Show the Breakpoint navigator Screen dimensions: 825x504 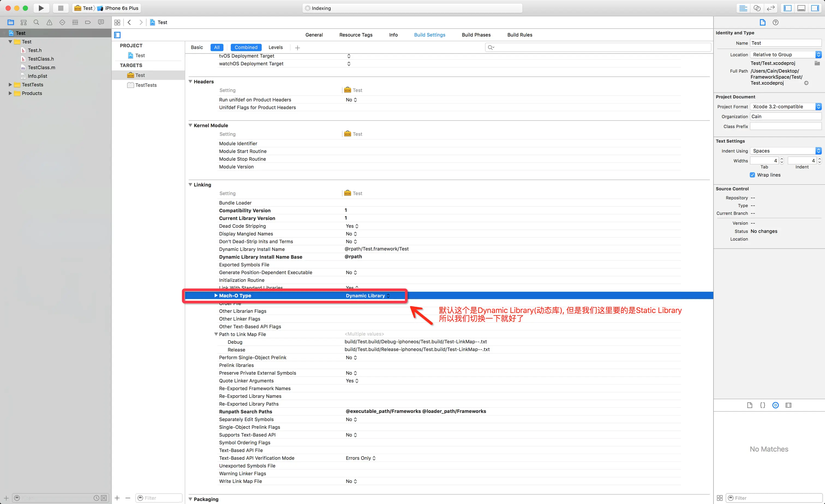click(x=88, y=22)
